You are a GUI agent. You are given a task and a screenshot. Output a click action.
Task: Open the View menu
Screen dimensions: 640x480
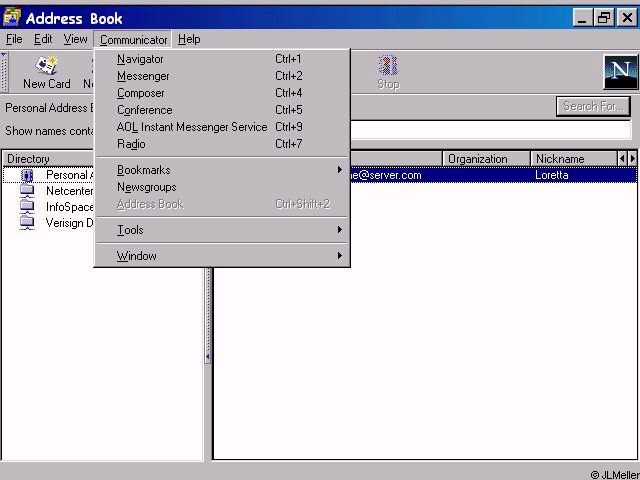coord(75,39)
